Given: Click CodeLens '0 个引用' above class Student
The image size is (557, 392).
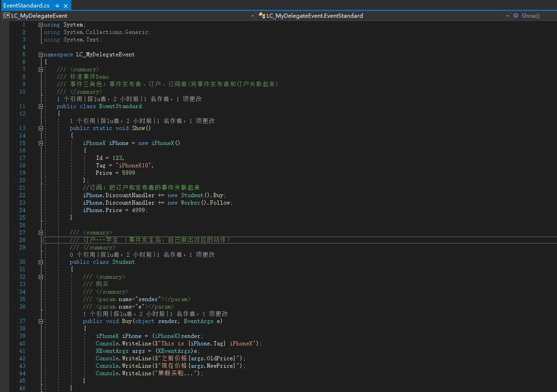Looking at the screenshot, I should pyautogui.click(x=83, y=254).
